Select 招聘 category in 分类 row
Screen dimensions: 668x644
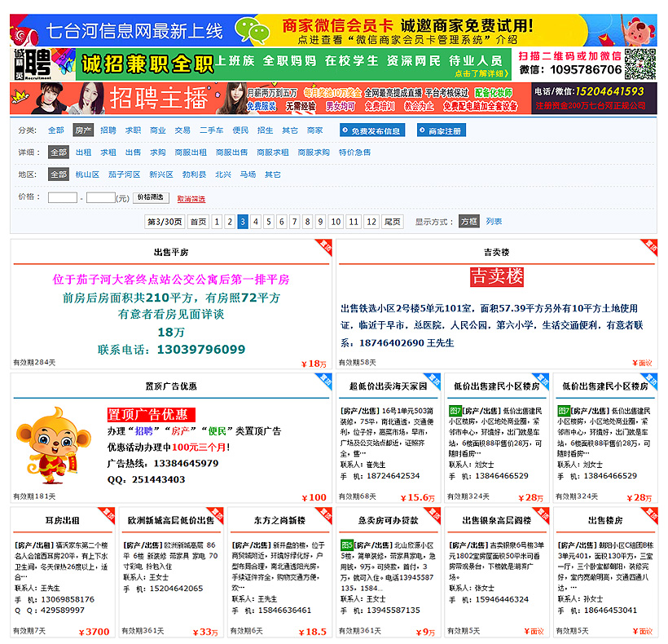pos(108,130)
